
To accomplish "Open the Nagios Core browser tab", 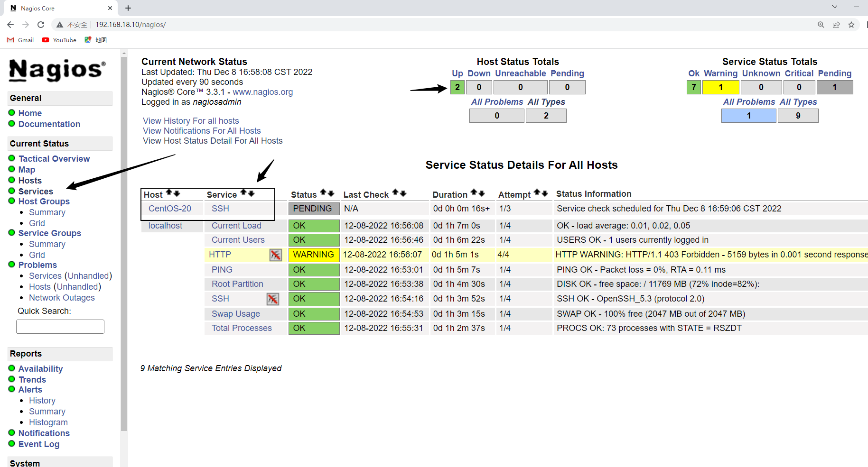I will coord(57,8).
